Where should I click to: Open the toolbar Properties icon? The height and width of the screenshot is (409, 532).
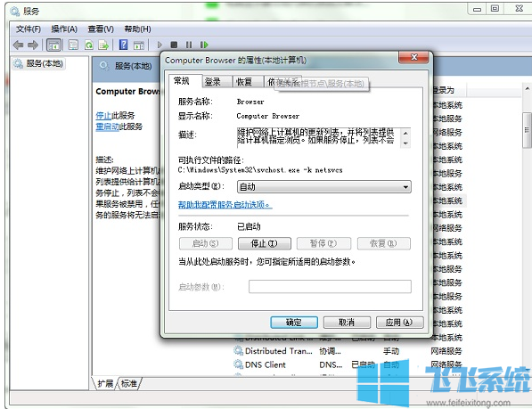coord(73,45)
